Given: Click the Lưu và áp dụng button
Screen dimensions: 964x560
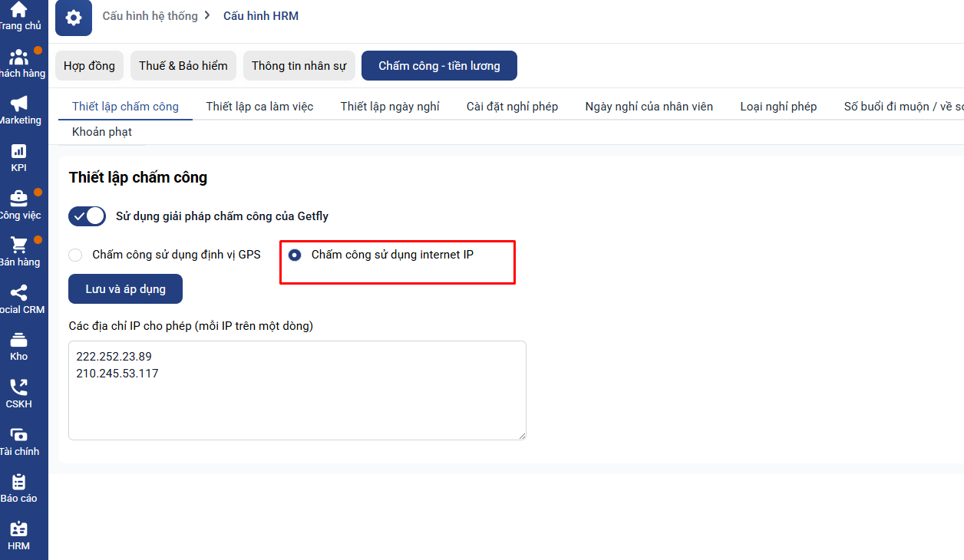Looking at the screenshot, I should click(125, 289).
